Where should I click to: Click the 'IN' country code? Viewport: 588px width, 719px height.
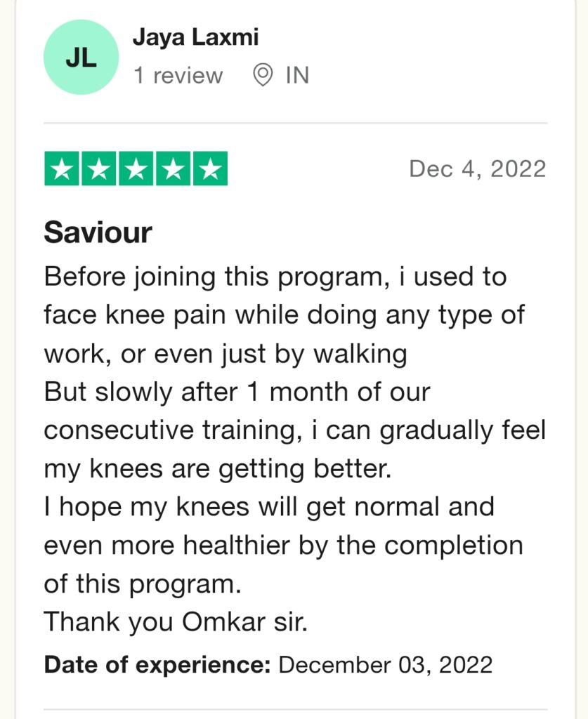click(297, 76)
